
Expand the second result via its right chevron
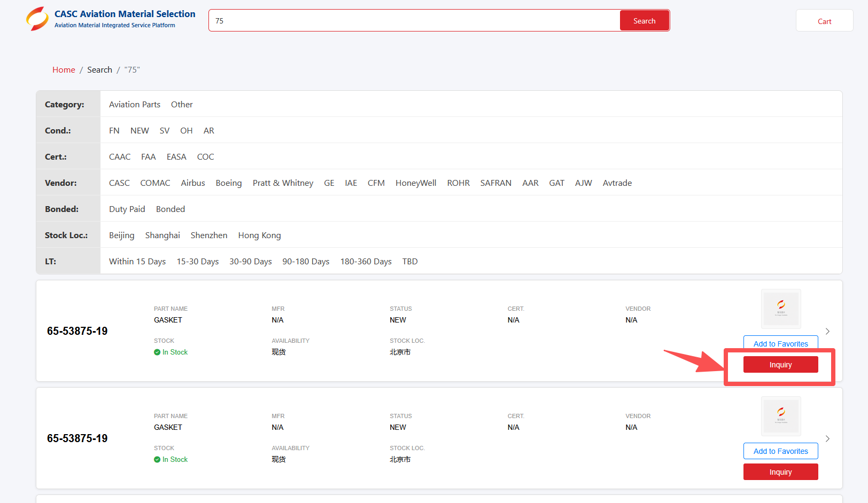pyautogui.click(x=827, y=439)
